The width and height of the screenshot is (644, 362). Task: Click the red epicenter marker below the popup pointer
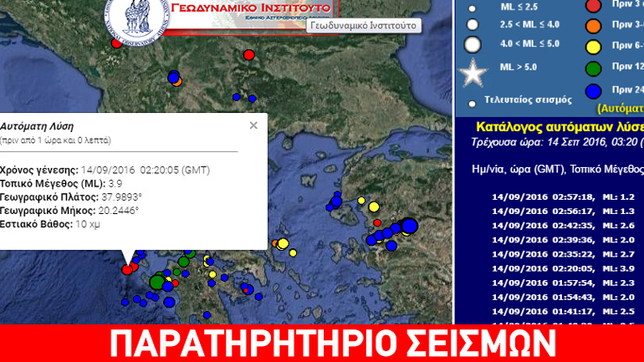(x=127, y=270)
